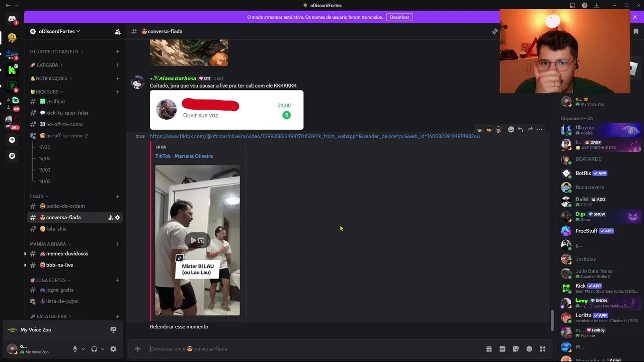Open the lista-de-jogos channel
This screenshot has width=644, height=362.
(x=74, y=301)
